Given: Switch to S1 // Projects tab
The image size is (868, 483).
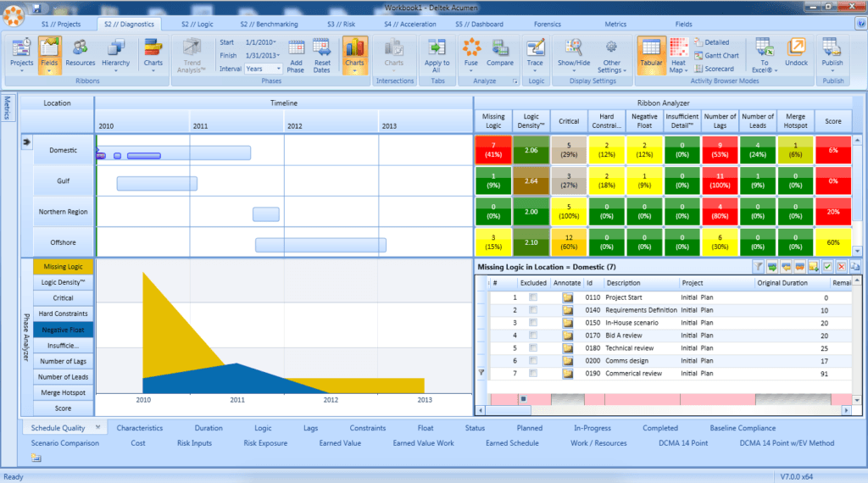Looking at the screenshot, I should pyautogui.click(x=61, y=25).
